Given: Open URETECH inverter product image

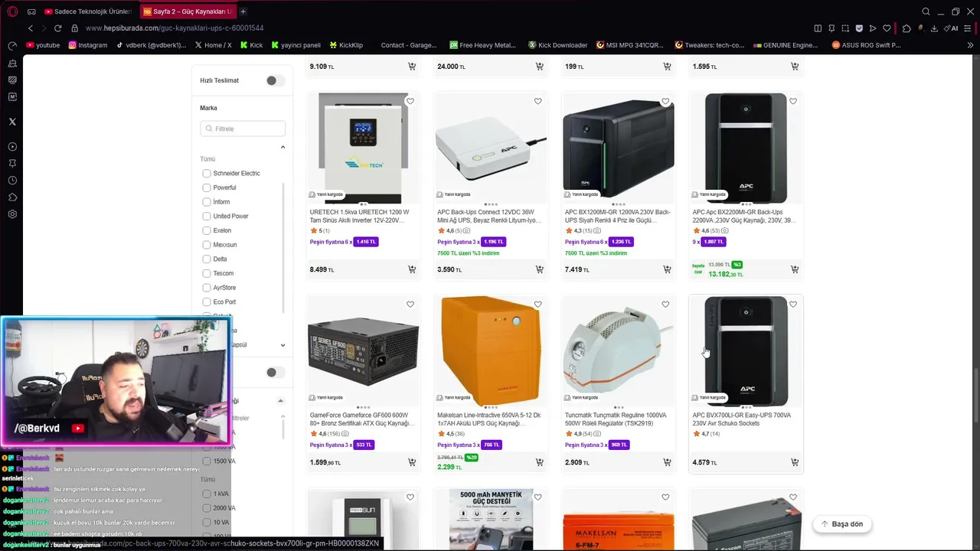Looking at the screenshot, I should pos(363,148).
